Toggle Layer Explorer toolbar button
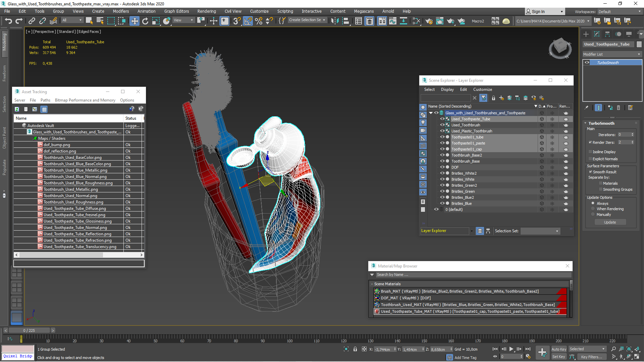Image resolution: width=644 pixels, height=362 pixels. [x=369, y=21]
